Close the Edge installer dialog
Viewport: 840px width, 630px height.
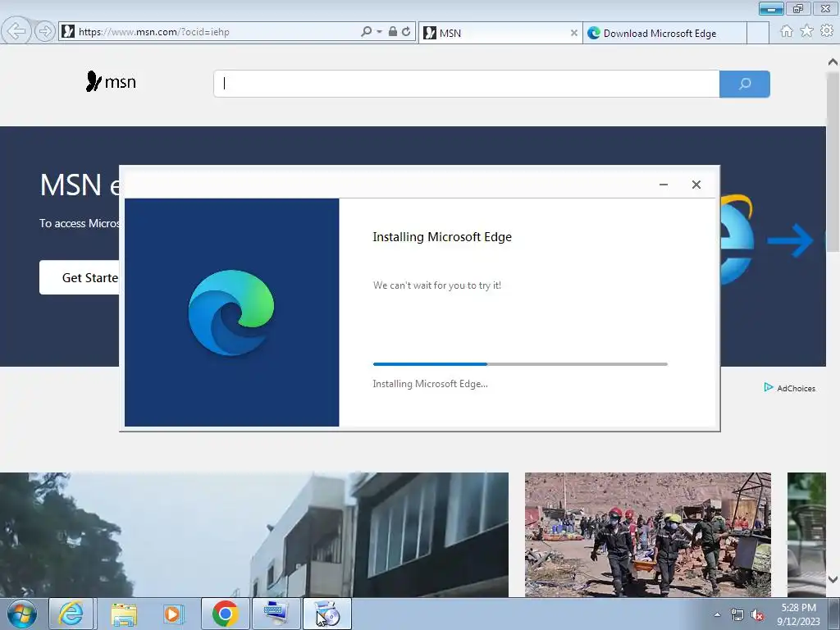point(696,185)
